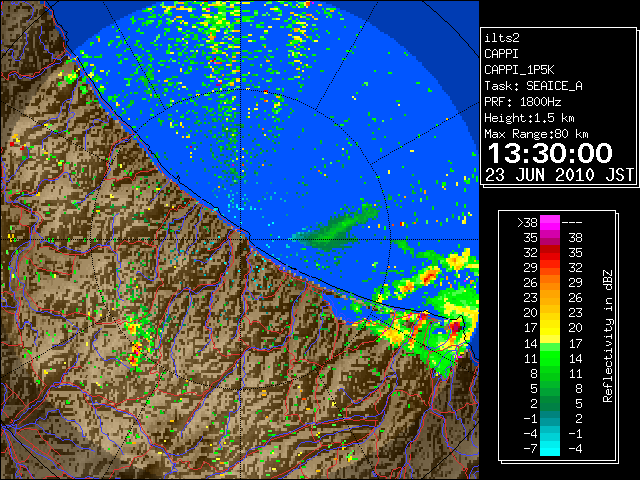The image size is (640, 480).
Task: Click the --- legend label
Action: pyautogui.click(x=572, y=223)
